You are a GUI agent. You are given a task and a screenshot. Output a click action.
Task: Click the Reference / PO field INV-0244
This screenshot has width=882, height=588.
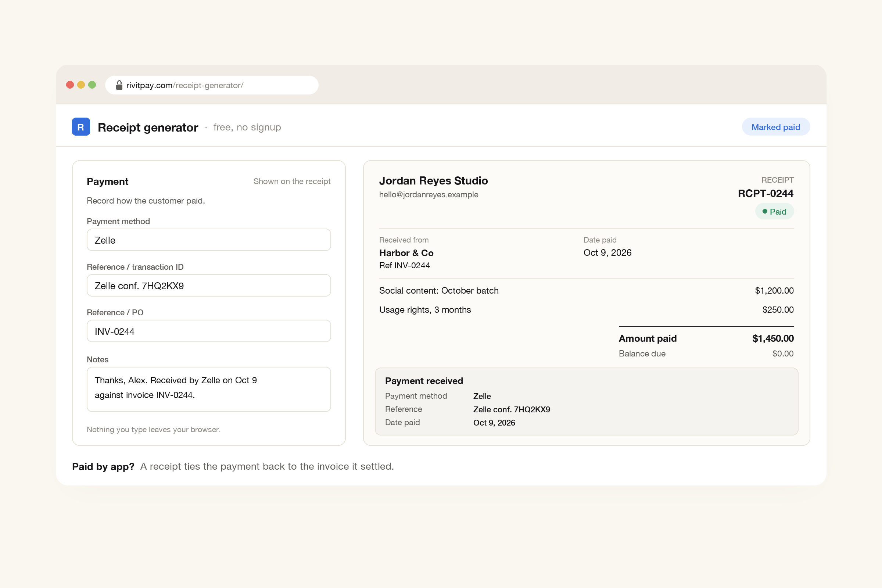click(x=208, y=331)
